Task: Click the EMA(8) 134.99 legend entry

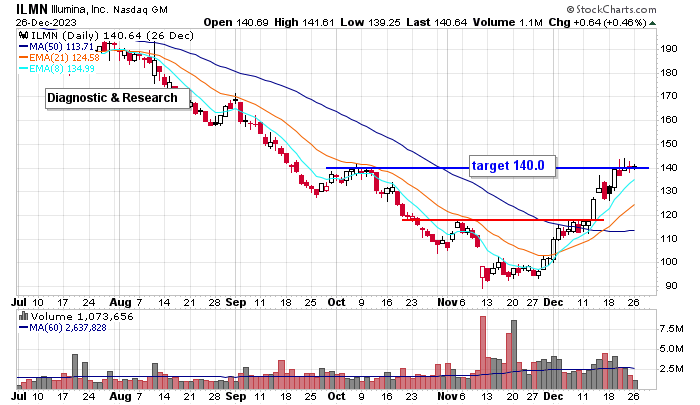Action: click(x=57, y=69)
